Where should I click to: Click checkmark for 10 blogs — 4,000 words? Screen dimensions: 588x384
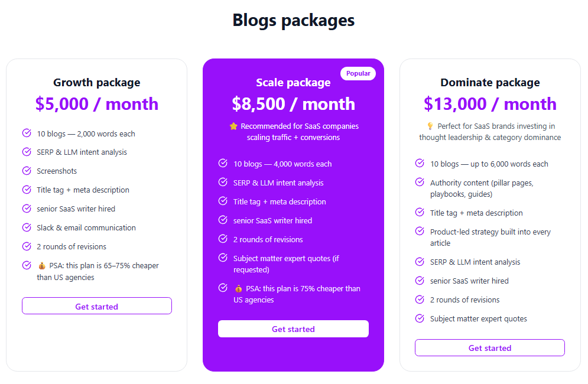click(x=223, y=164)
